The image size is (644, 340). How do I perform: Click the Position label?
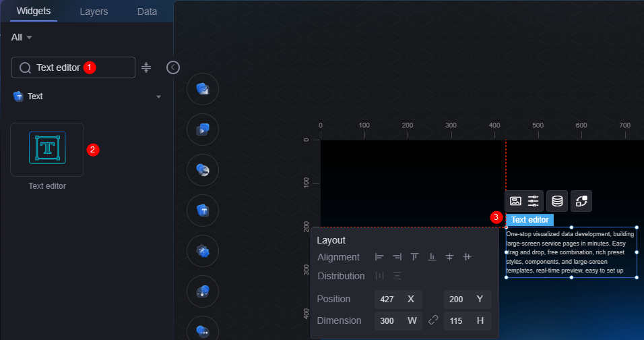(x=333, y=300)
